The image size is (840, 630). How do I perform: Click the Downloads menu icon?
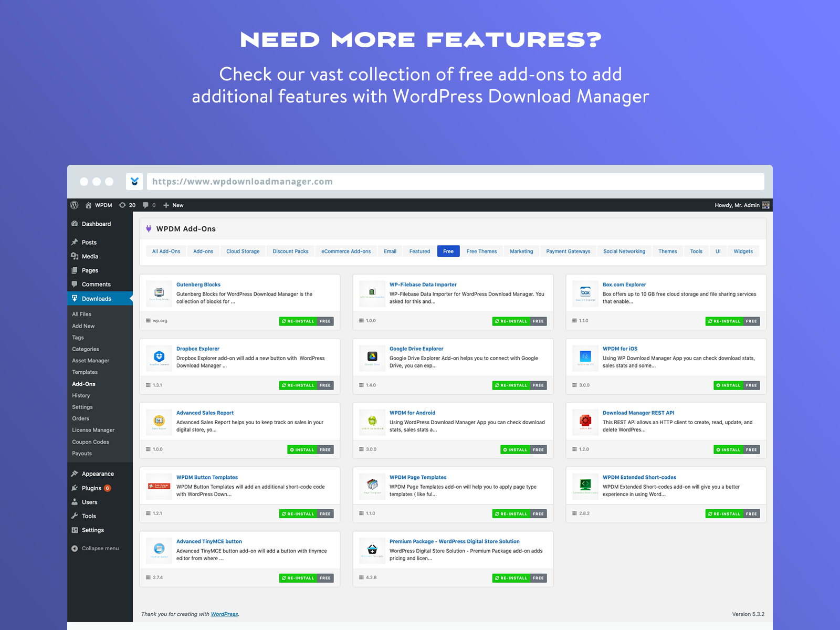coord(75,298)
